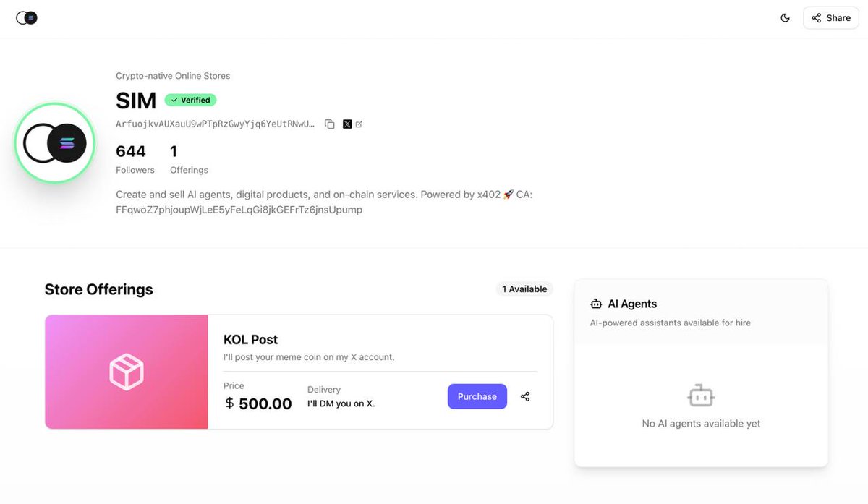Copy the wallet address using the copy icon
The image size is (868, 504).
point(330,124)
